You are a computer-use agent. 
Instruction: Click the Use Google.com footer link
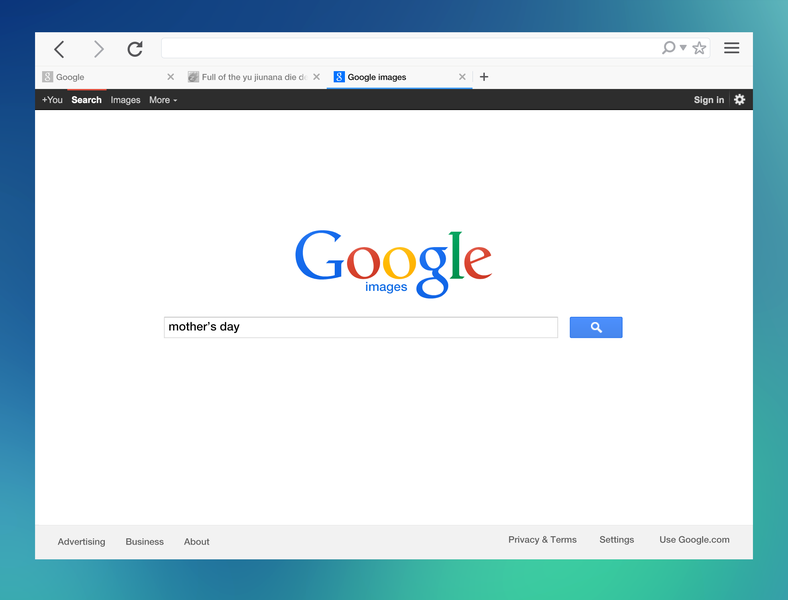click(694, 540)
